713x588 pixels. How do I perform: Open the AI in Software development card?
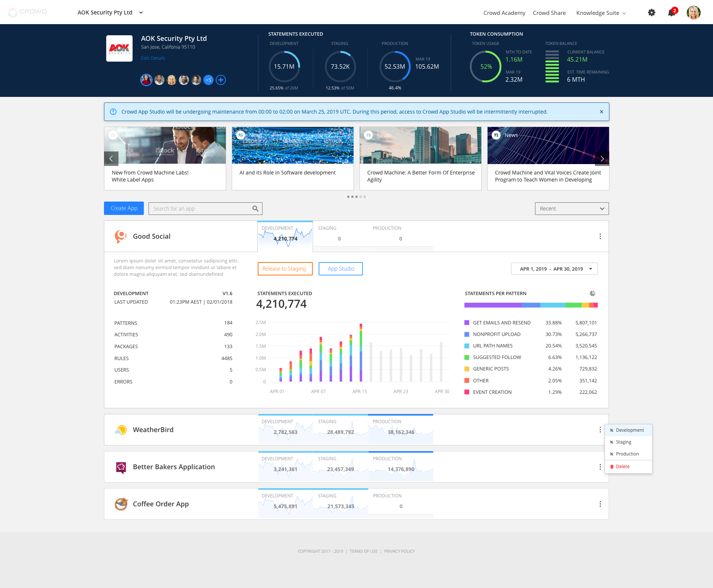293,159
